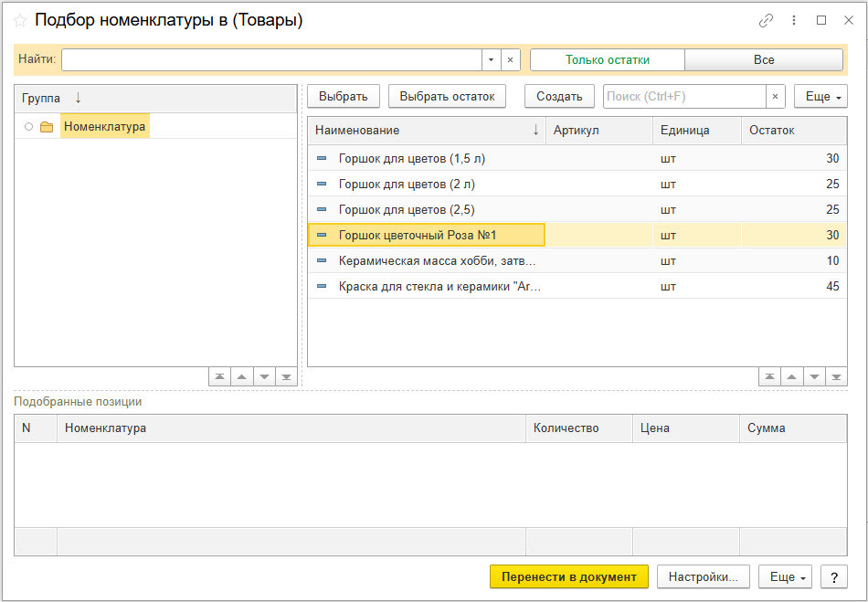Move up one row in items list
Viewport: 868px width, 602px height.
click(791, 376)
